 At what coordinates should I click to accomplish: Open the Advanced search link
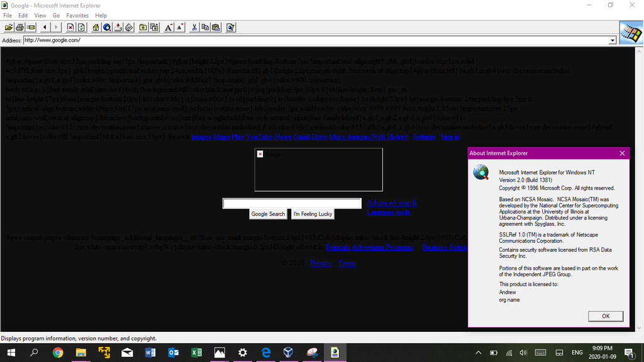[x=391, y=203]
